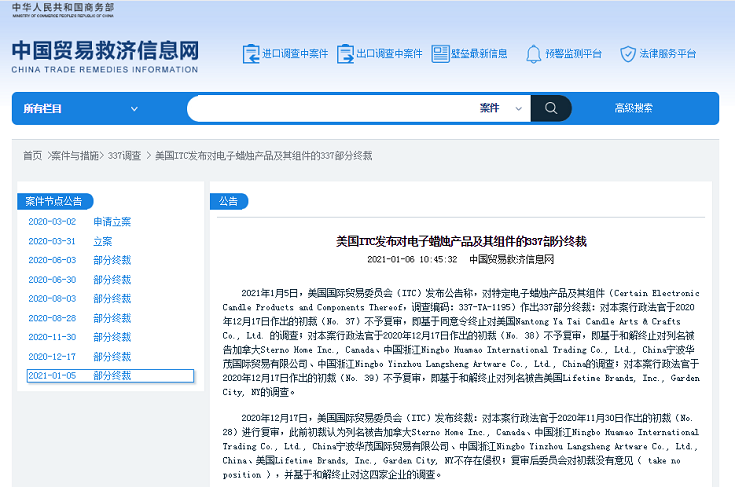Screen dimensions: 735x487
Task: Click 法律服务平台 link text
Action: click(668, 54)
